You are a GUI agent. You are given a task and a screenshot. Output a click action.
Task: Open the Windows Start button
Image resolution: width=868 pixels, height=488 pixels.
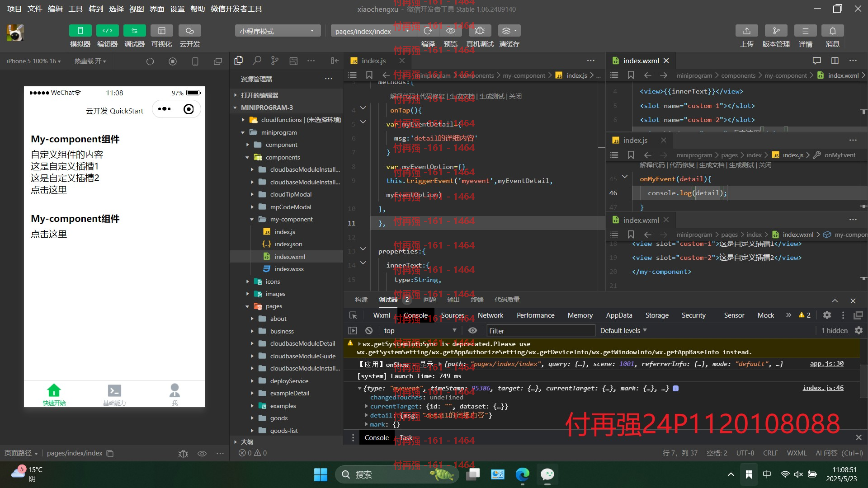(321, 474)
